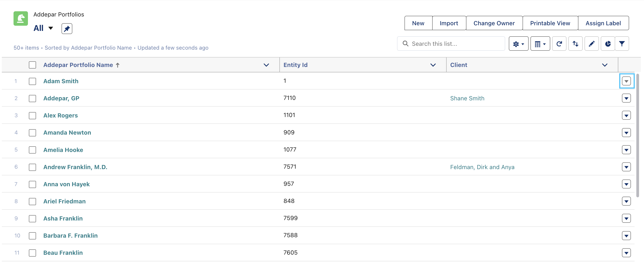Open Shane Smith client record
Screen dimensions: 644x262
[467, 98]
